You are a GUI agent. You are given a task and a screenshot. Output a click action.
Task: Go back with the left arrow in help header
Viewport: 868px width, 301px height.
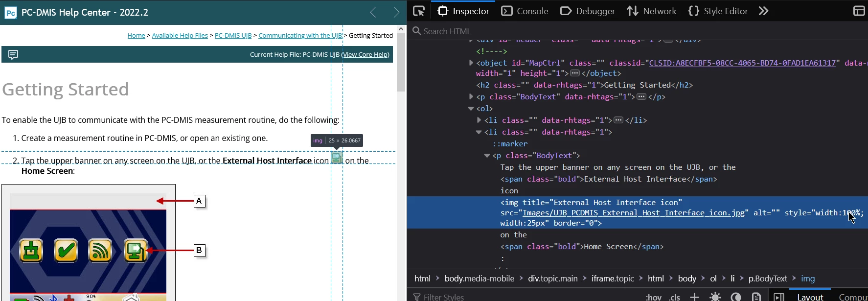click(373, 13)
